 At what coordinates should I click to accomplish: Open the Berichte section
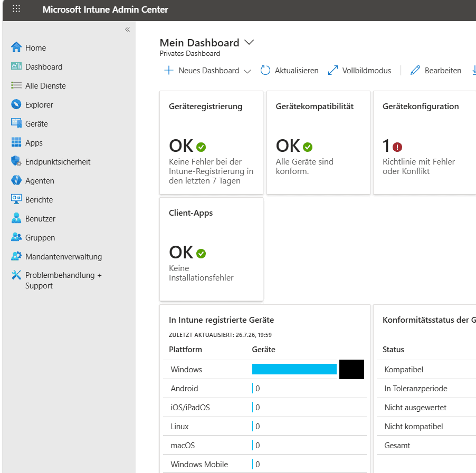39,199
